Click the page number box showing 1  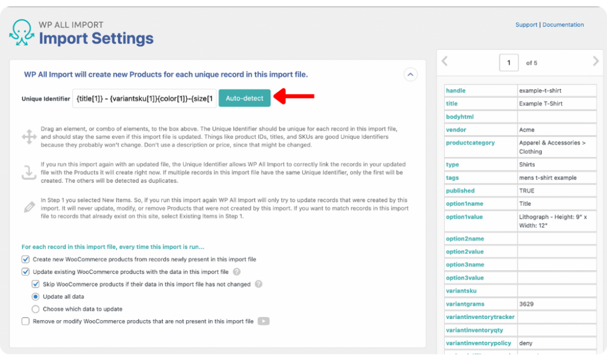[509, 62]
